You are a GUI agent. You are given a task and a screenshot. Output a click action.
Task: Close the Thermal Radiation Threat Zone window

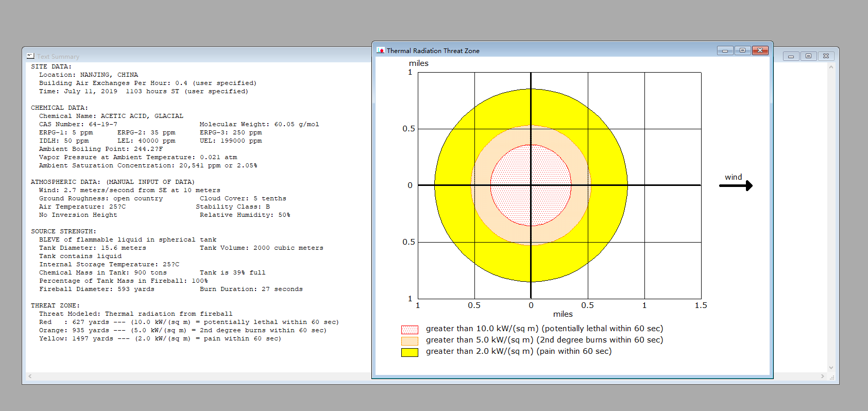click(760, 50)
